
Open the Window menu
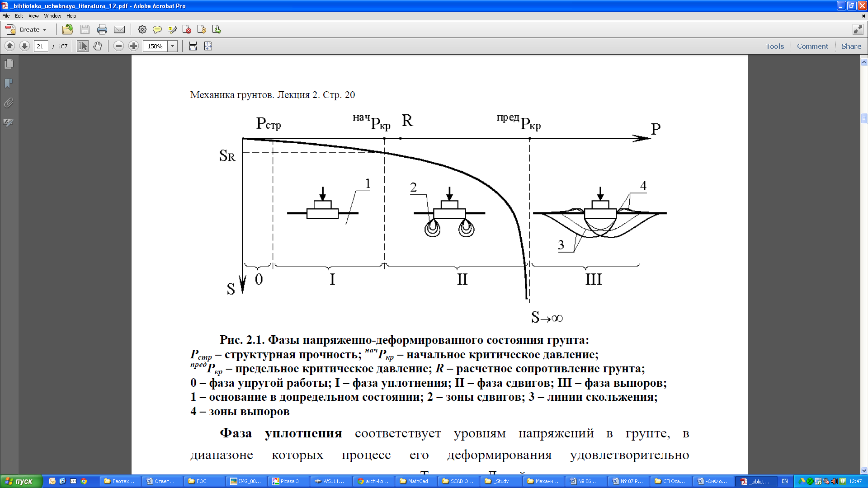(52, 16)
